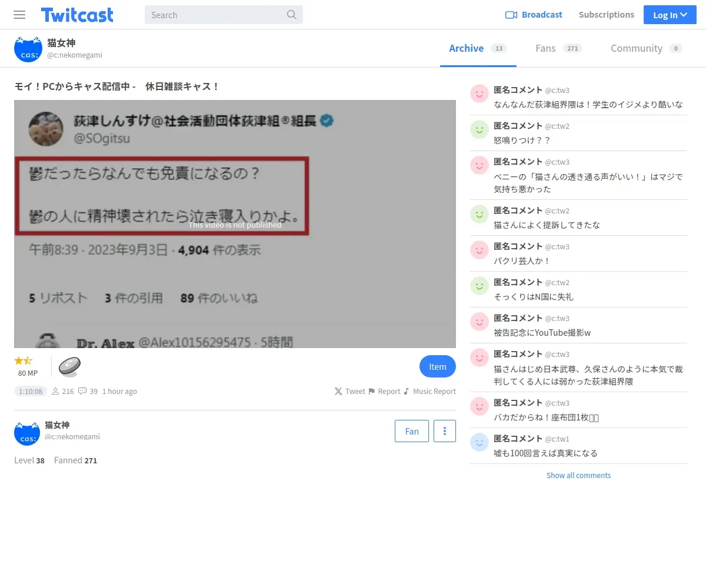This screenshot has width=706, height=588.
Task: Click avatar of comment ベニーの「猫さんの透き通る声
Action: (x=479, y=165)
